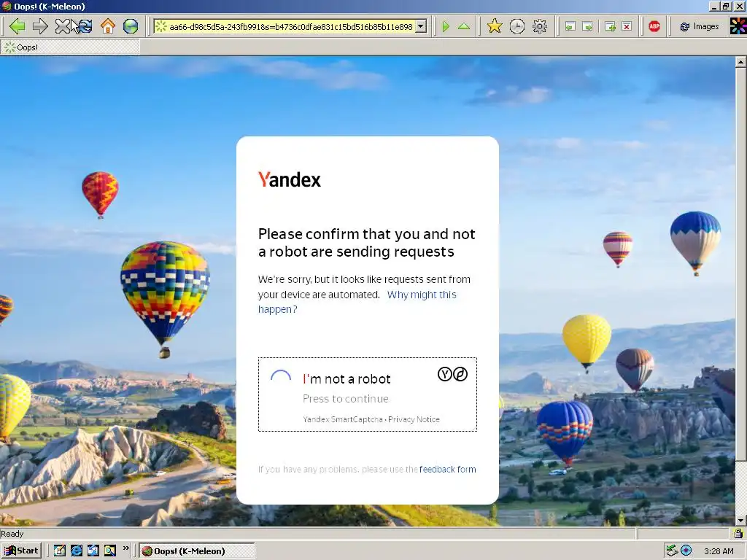Click the Oops! (K-Meleon) taskbar button
The width and height of the screenshot is (747, 560).
197,551
